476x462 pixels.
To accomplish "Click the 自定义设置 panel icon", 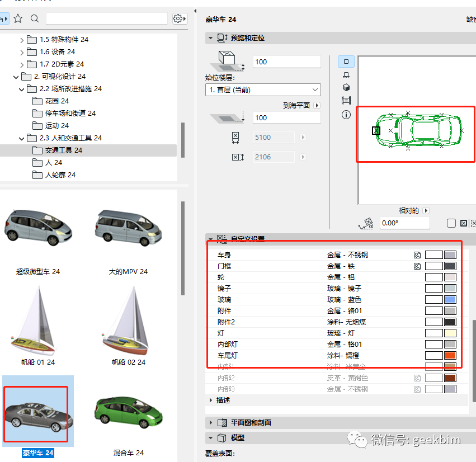I will coord(221,239).
